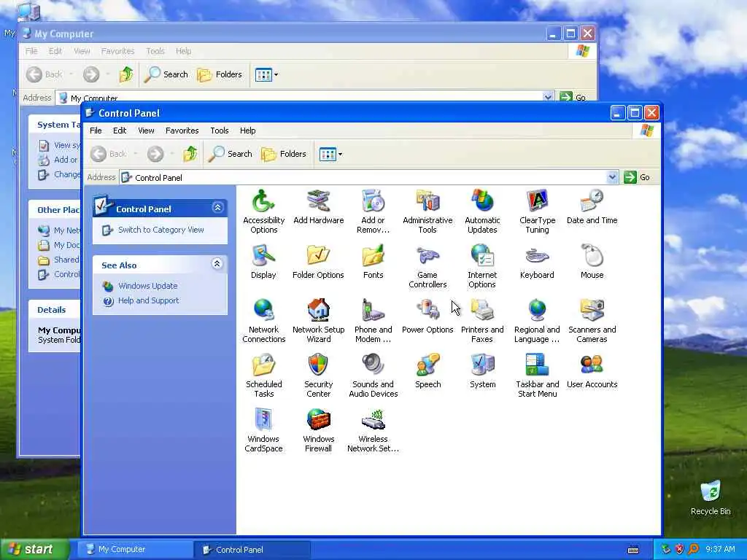Open Edit menu in Control Panel
This screenshot has height=560, width=747.
coord(120,131)
